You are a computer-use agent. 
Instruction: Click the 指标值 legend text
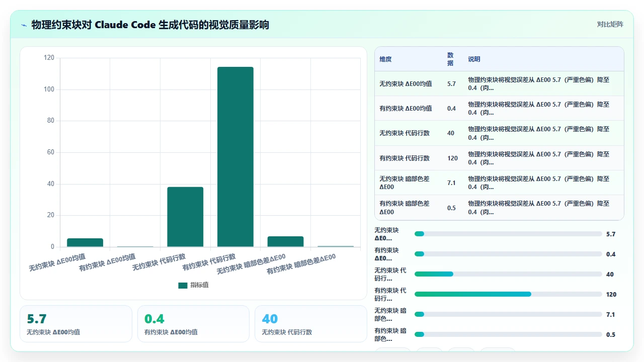pyautogui.click(x=199, y=285)
